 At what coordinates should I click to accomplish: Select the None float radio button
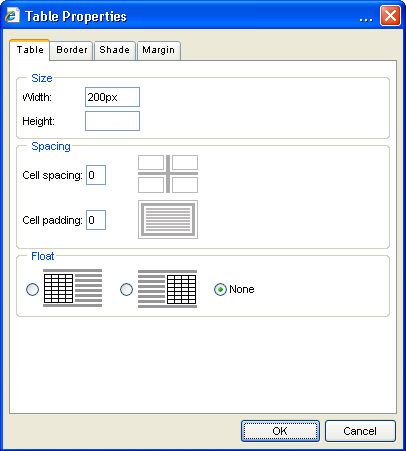[x=220, y=289]
